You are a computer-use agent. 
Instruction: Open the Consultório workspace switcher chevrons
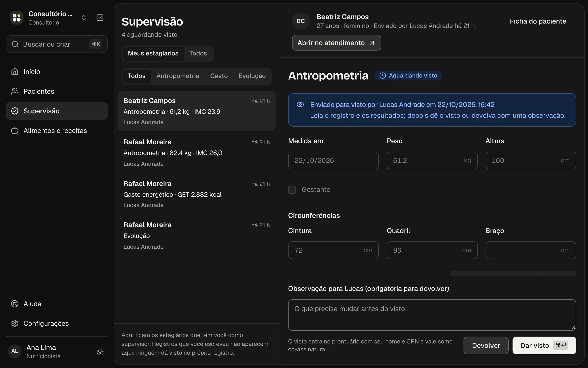click(x=84, y=18)
